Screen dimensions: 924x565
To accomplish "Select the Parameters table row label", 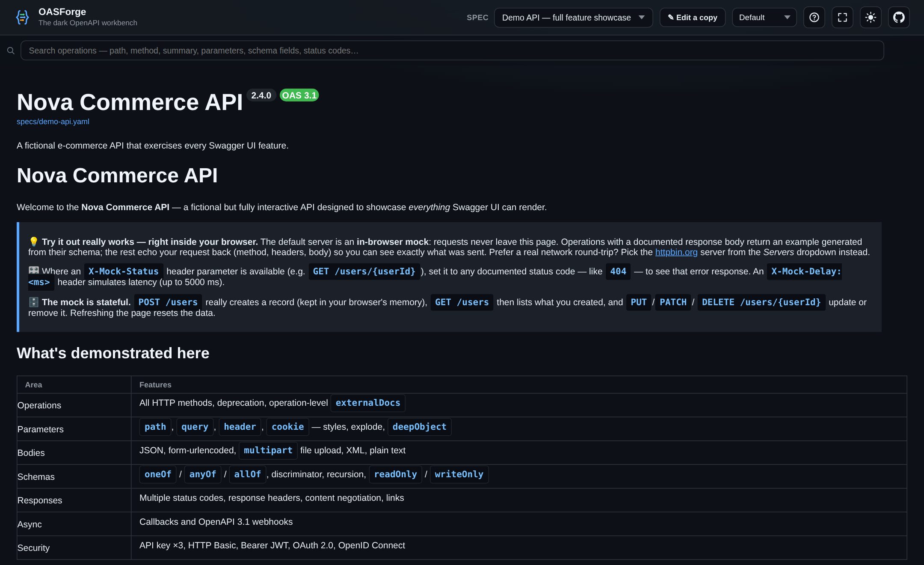I will 41,429.
